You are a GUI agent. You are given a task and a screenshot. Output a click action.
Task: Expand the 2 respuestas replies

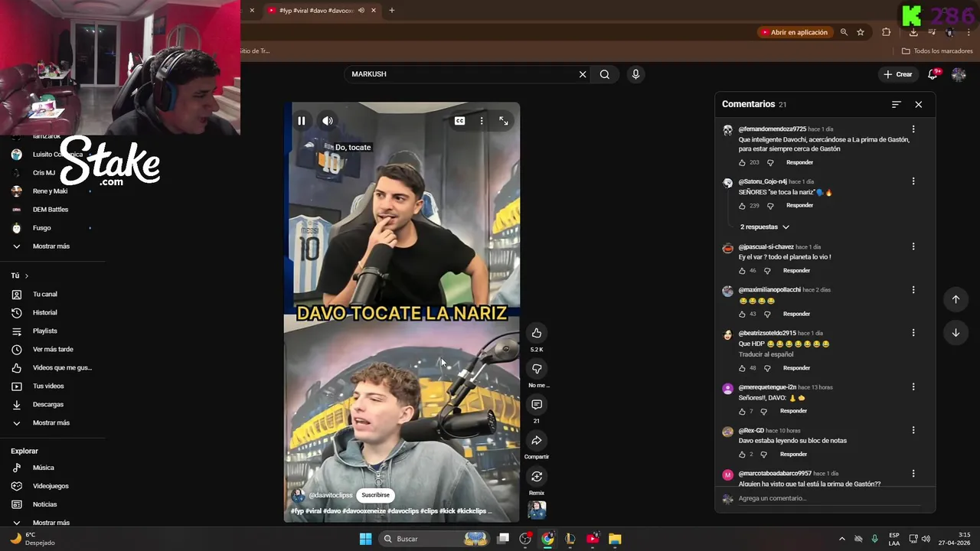763,227
